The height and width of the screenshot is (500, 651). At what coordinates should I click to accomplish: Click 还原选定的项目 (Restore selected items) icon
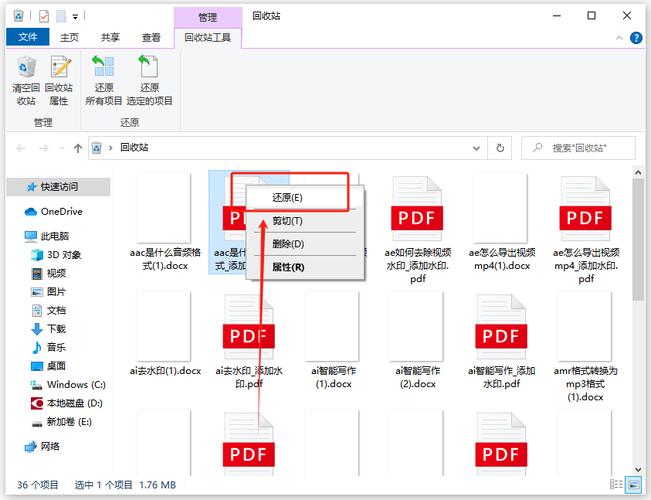pyautogui.click(x=149, y=81)
